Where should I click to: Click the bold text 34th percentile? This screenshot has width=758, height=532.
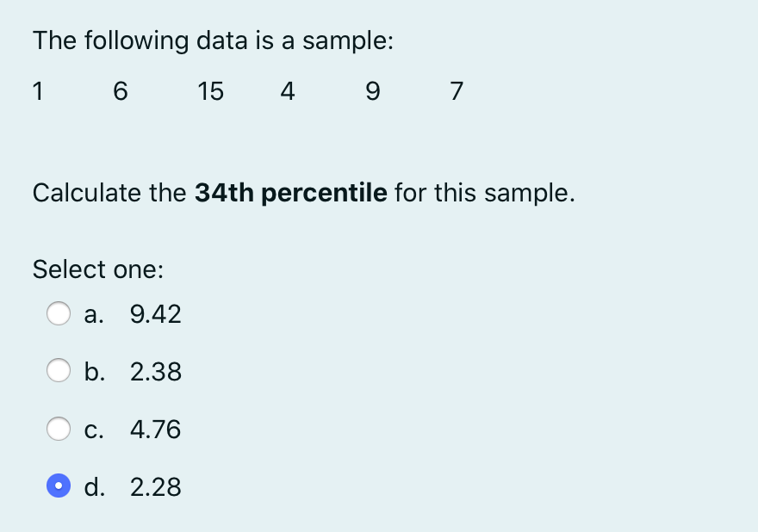[x=290, y=193]
